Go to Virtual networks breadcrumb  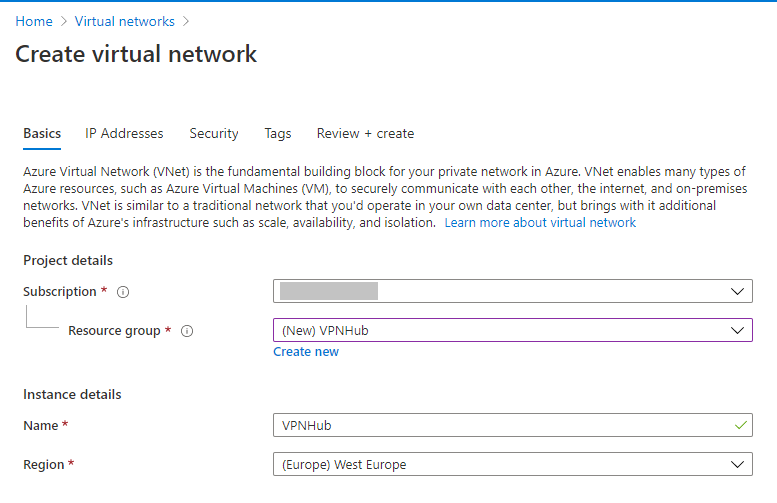[x=124, y=21]
